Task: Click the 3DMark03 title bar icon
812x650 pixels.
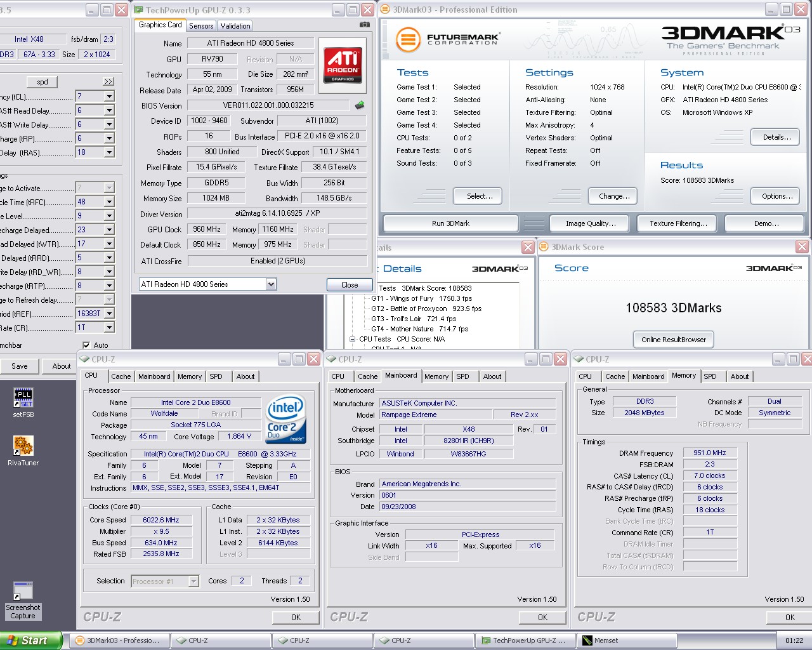Action: [385, 10]
